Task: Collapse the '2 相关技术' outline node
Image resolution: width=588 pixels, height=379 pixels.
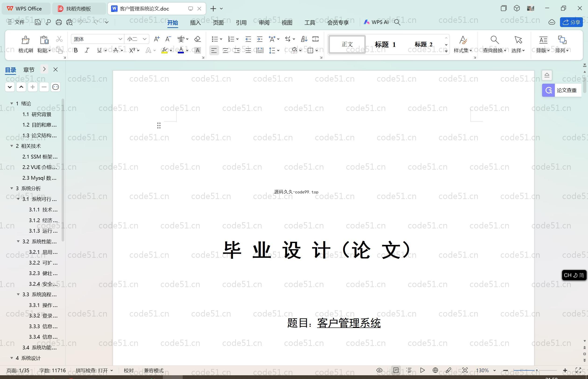Action: 12,146
